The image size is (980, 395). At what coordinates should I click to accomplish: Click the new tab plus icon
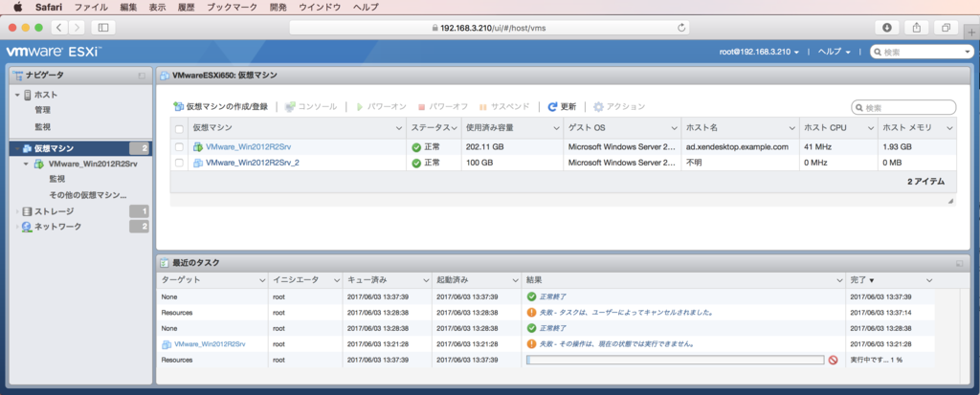pos(971,33)
